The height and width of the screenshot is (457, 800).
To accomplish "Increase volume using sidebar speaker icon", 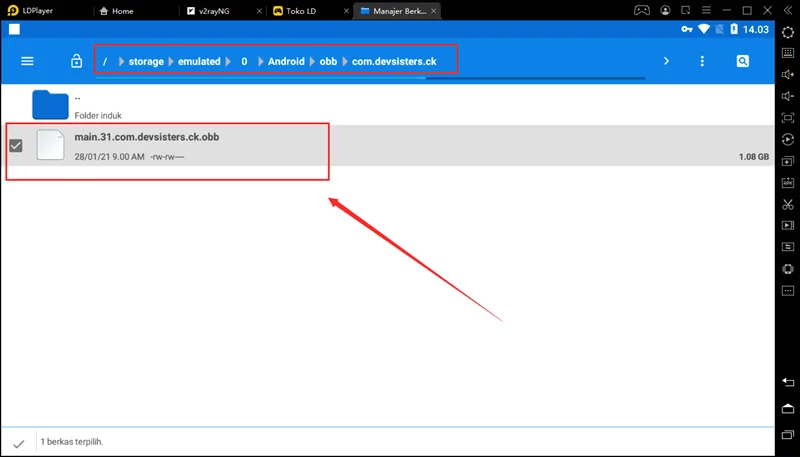I will [x=788, y=74].
